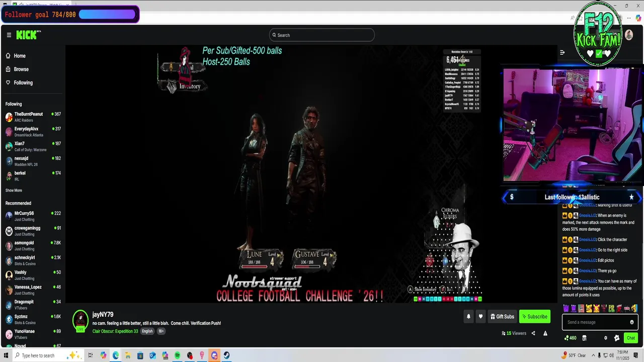Open asmongold recommended channel
Screen dimensions: 644x362
pos(33,245)
